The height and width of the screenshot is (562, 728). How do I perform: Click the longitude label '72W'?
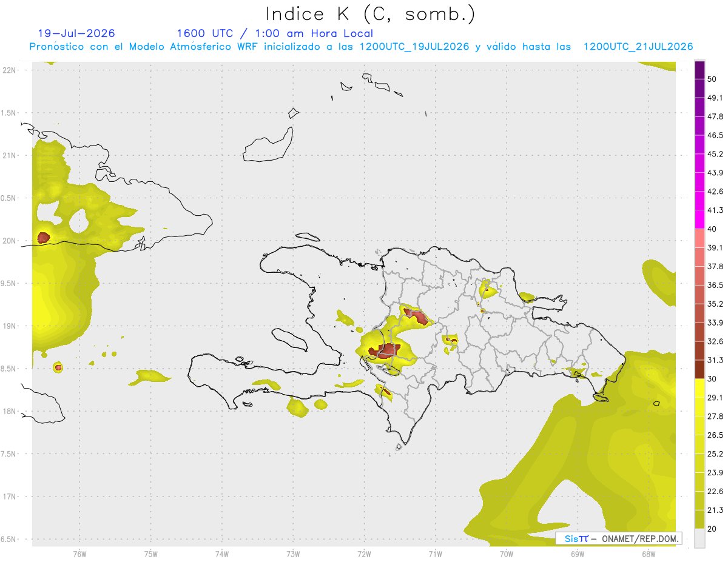click(x=364, y=554)
